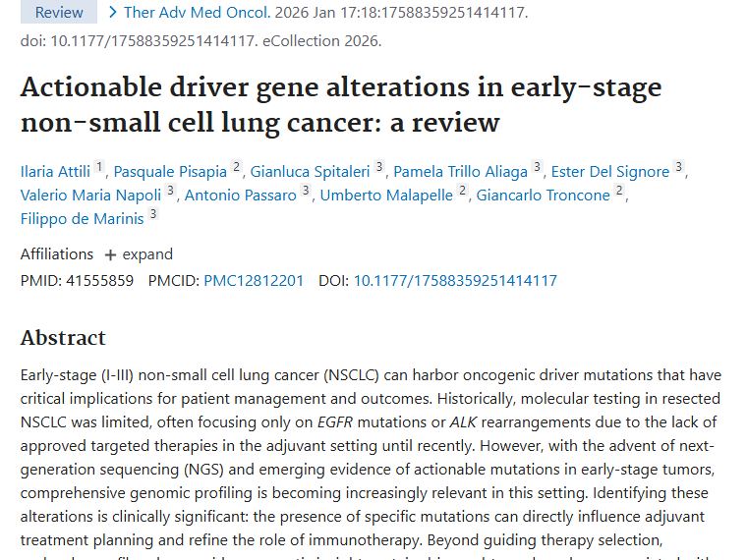Click the article title heading

[340, 104]
